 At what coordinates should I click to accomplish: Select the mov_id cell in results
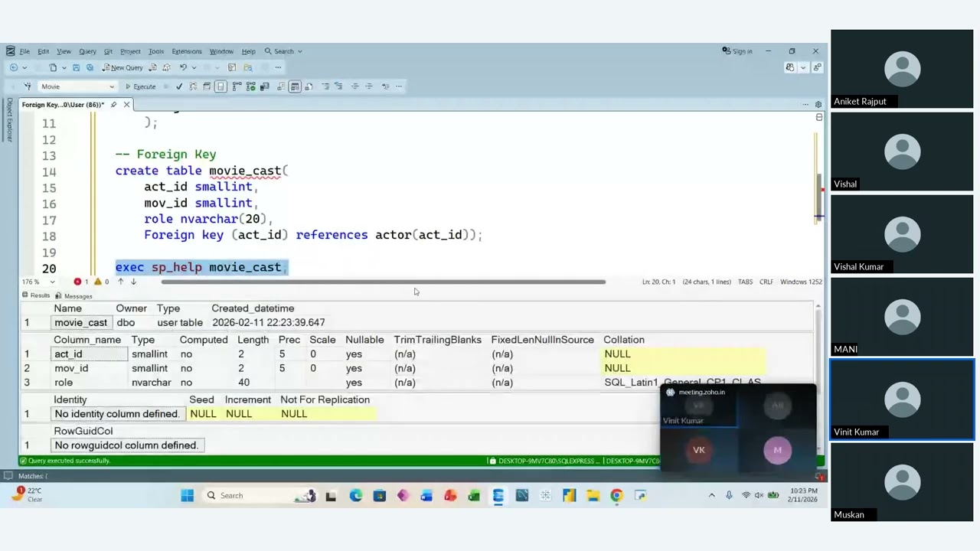90,368
